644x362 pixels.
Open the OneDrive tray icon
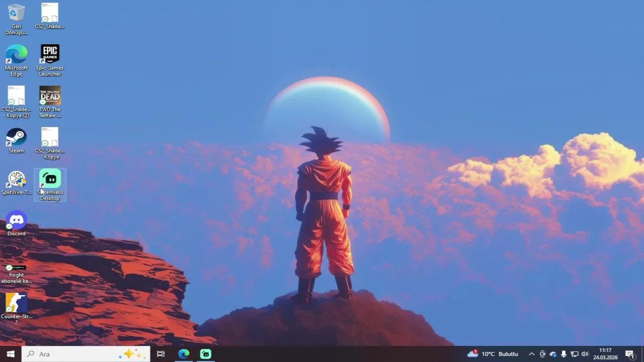pos(553,354)
